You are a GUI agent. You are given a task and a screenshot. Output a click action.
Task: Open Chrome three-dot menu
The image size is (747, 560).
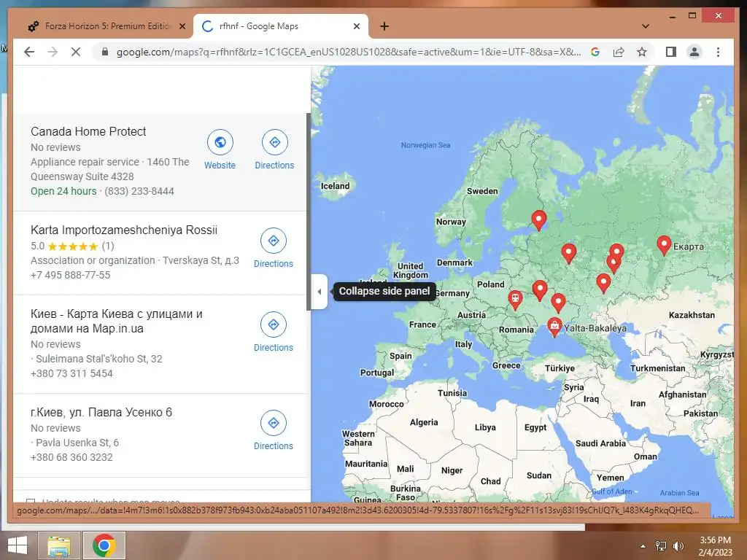coord(718,52)
